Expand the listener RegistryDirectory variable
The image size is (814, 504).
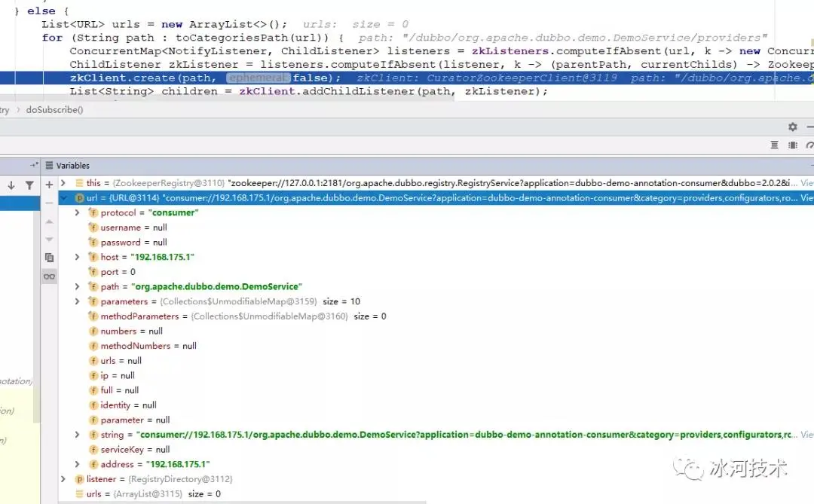63,478
